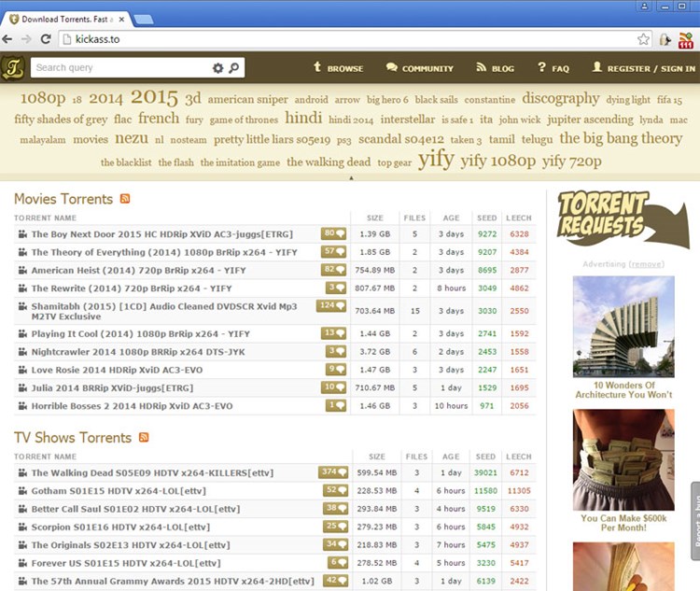This screenshot has width=700, height=591.
Task: Open the 82 comments badge for American Heist
Action: (x=333, y=270)
